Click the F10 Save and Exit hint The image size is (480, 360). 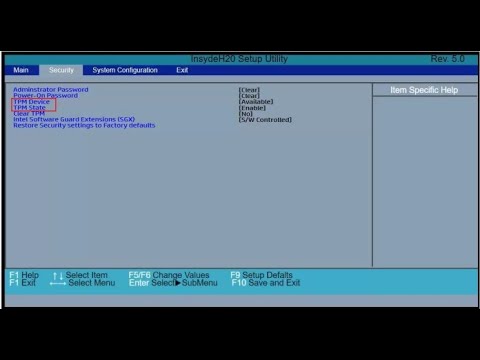tap(266, 283)
